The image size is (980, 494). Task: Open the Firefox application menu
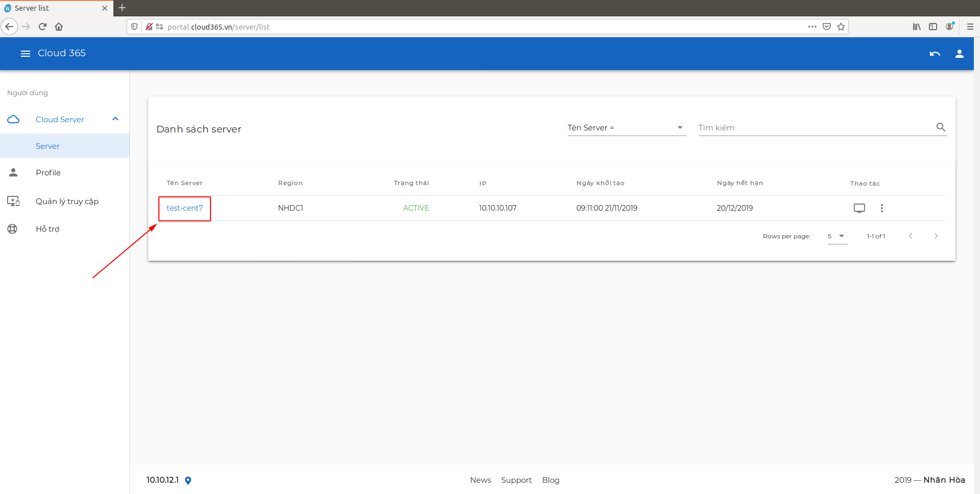pyautogui.click(x=970, y=27)
